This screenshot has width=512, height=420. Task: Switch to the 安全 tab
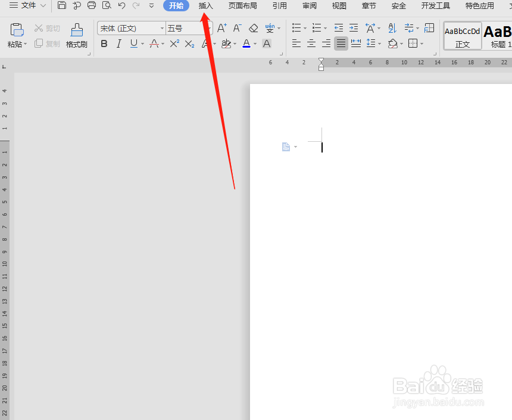pos(399,5)
